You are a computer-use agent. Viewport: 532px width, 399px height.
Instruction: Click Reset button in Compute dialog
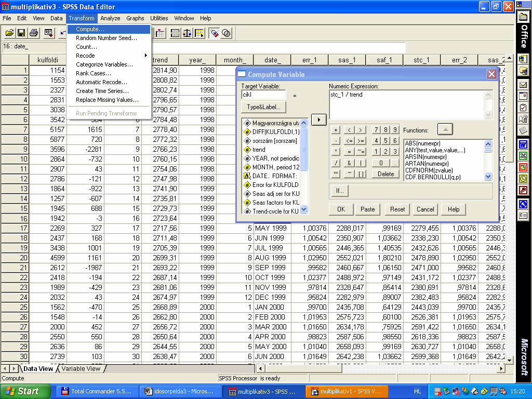[397, 209]
